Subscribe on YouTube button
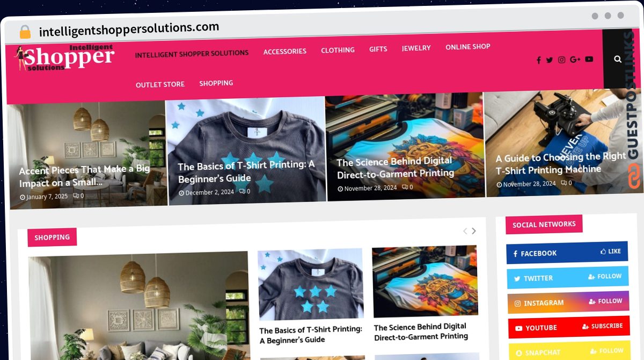 tap(602, 326)
